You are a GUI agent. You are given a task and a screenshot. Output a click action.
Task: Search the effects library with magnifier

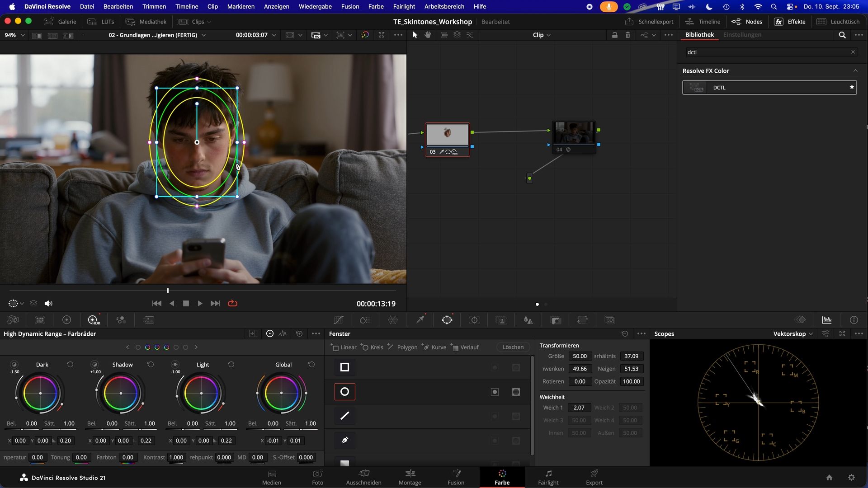pyautogui.click(x=842, y=35)
